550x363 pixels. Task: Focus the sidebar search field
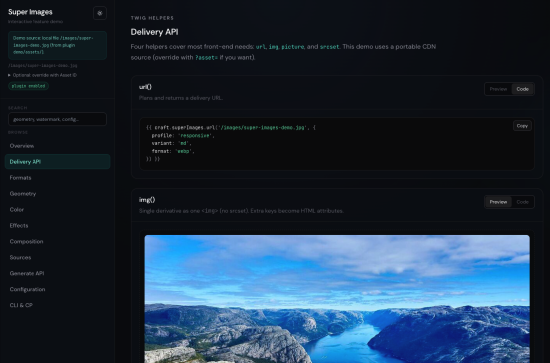tap(58, 119)
